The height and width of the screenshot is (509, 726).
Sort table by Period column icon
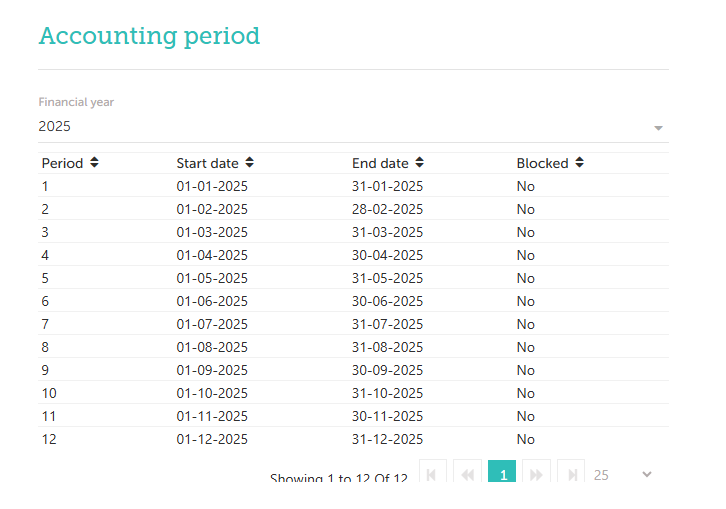pyautogui.click(x=94, y=163)
